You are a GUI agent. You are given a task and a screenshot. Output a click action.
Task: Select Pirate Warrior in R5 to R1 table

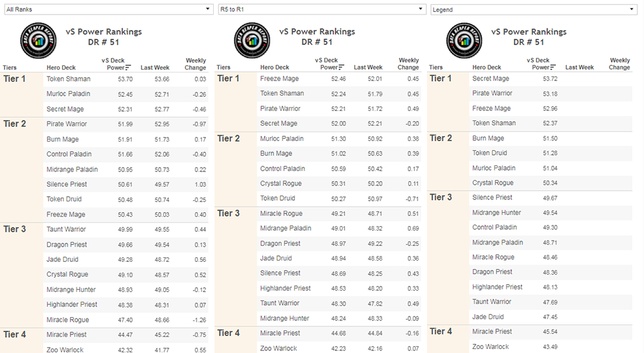click(280, 108)
